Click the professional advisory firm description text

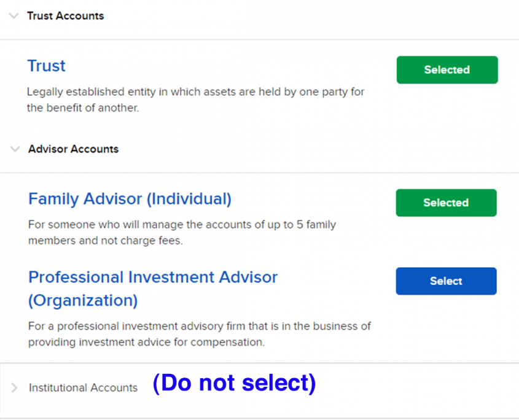(x=199, y=326)
